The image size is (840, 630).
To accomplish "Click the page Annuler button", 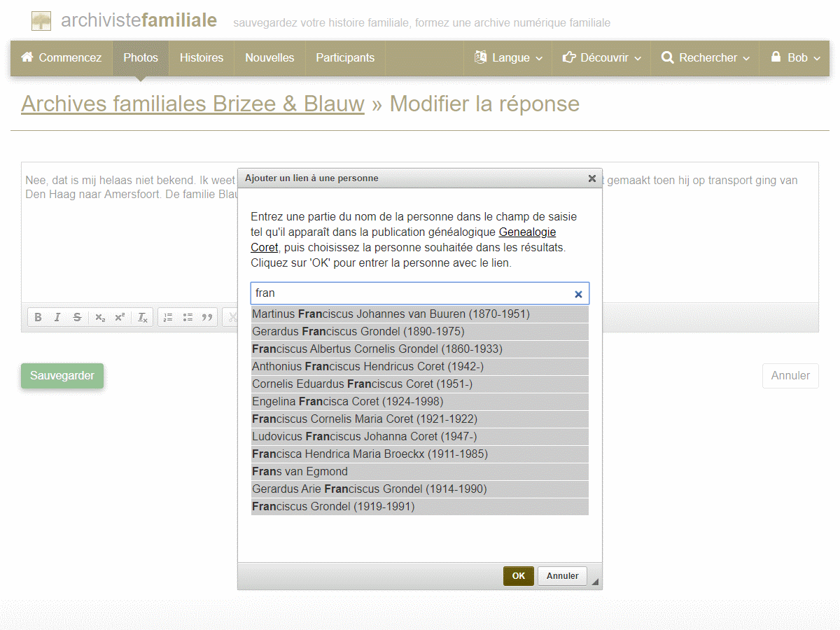I will pos(790,376).
